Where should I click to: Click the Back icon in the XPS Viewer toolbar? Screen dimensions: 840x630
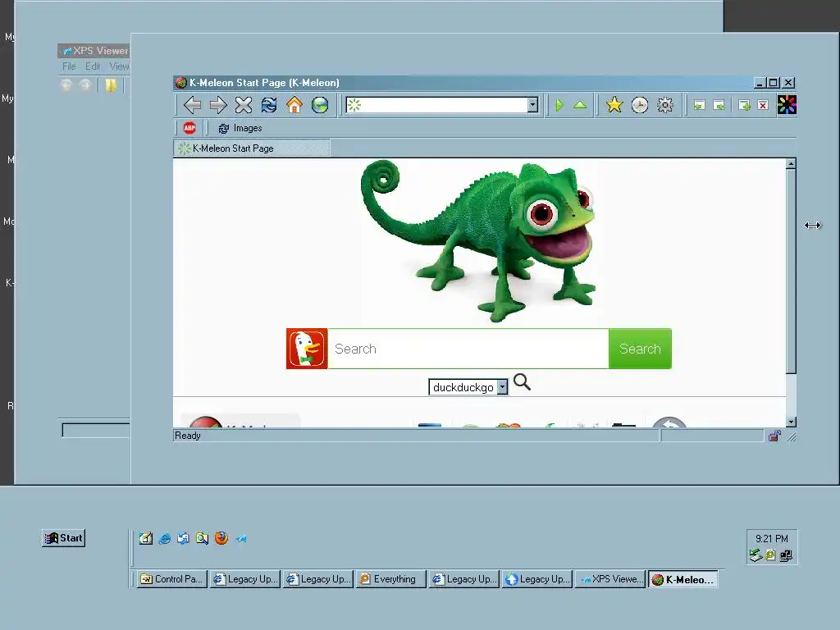[x=66, y=85]
